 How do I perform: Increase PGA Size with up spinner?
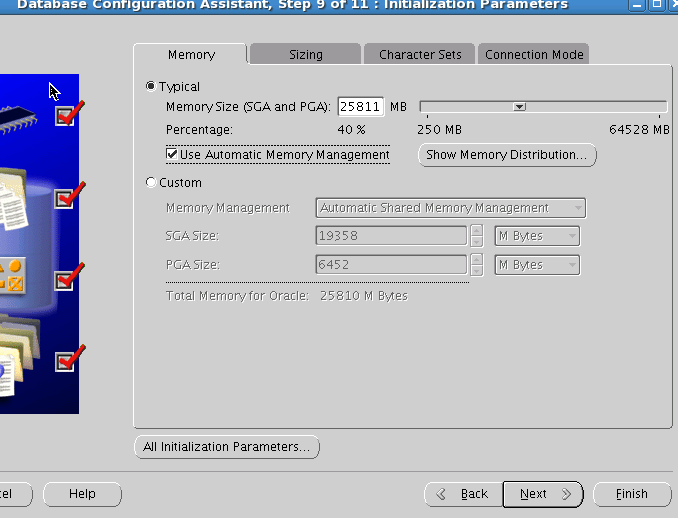click(x=477, y=259)
